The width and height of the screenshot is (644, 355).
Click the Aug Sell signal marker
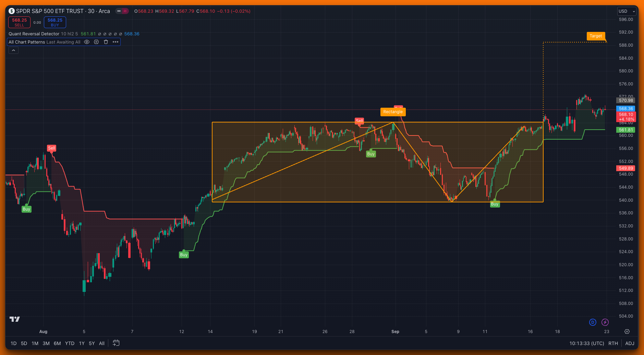pos(51,148)
